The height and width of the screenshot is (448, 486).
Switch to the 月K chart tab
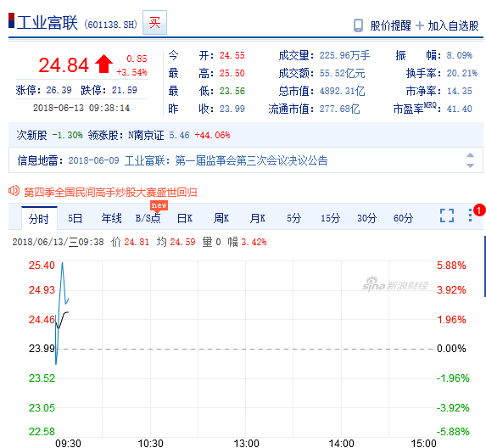coord(258,218)
